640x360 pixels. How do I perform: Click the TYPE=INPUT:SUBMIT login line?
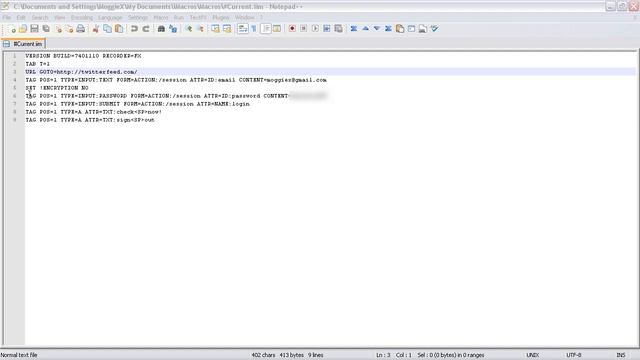pos(138,104)
